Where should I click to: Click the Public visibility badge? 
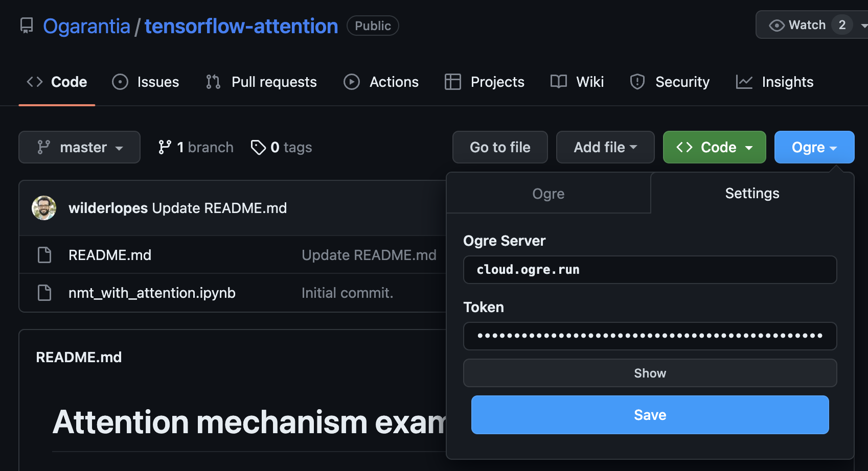pyautogui.click(x=373, y=26)
